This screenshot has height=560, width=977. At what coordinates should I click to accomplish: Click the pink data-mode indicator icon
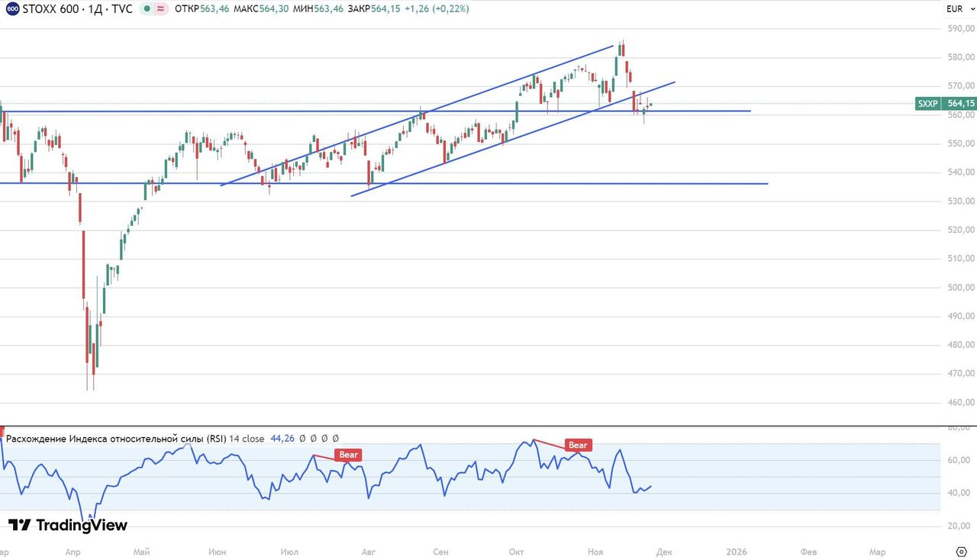click(161, 9)
